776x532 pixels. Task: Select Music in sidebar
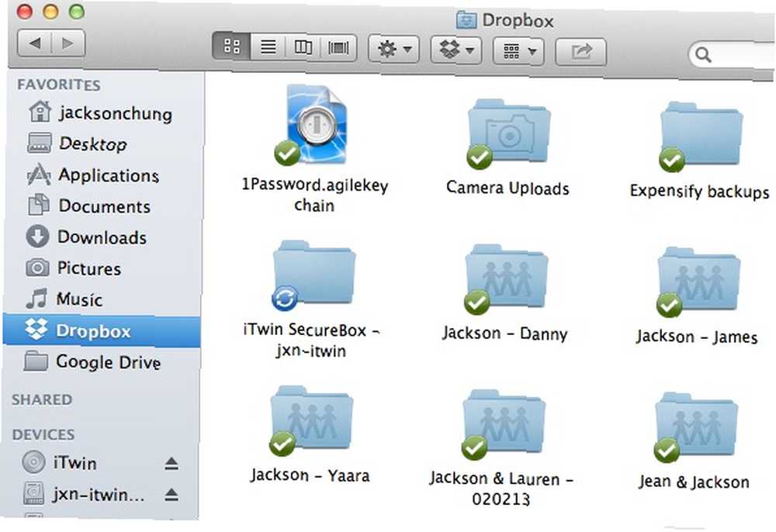coord(65,299)
